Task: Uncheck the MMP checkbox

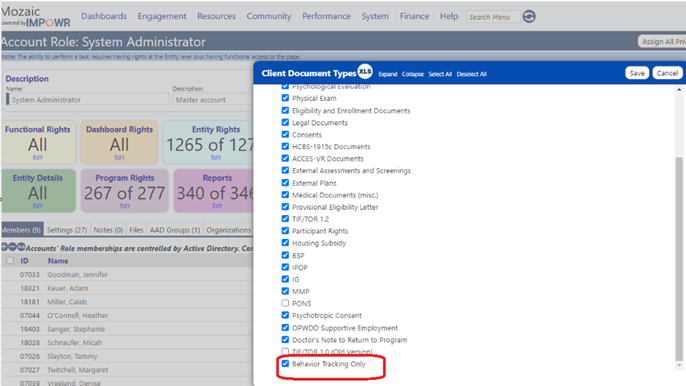Action: click(x=285, y=291)
